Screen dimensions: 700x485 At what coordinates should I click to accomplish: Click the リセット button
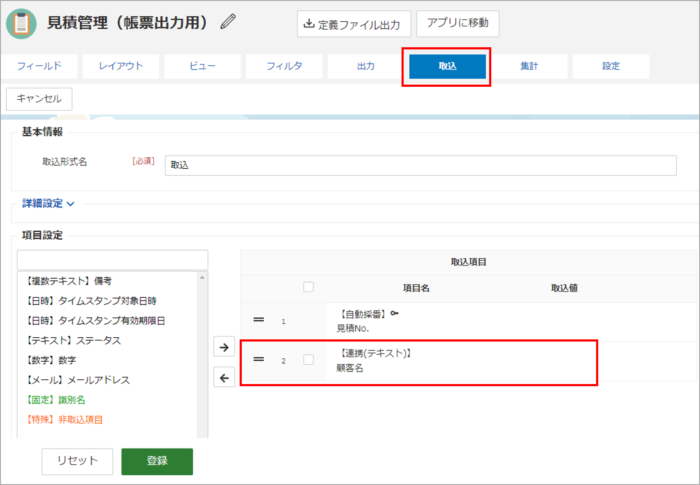click(77, 461)
